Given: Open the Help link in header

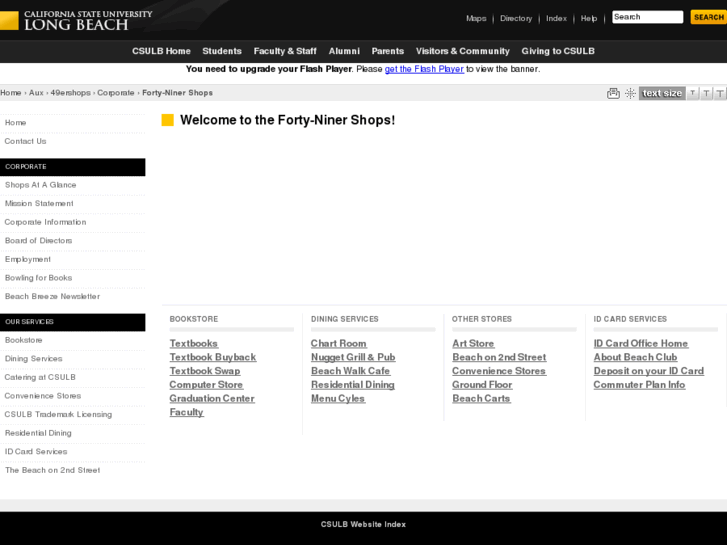Looking at the screenshot, I should click(589, 19).
